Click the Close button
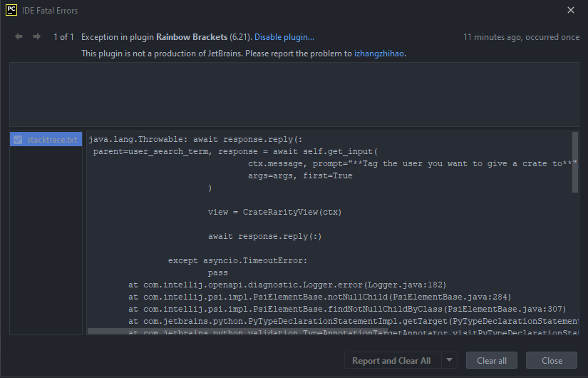This screenshot has width=588, height=378. (x=552, y=361)
